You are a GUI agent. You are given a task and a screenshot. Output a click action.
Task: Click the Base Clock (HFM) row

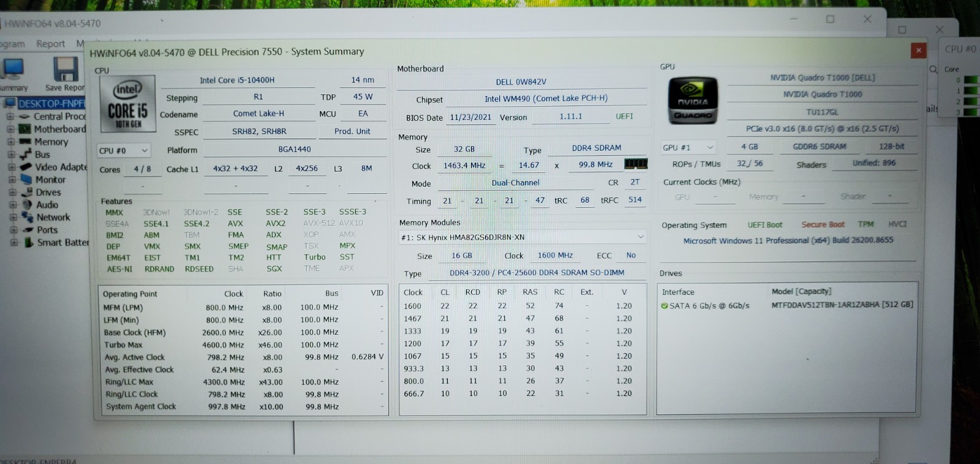(244, 332)
